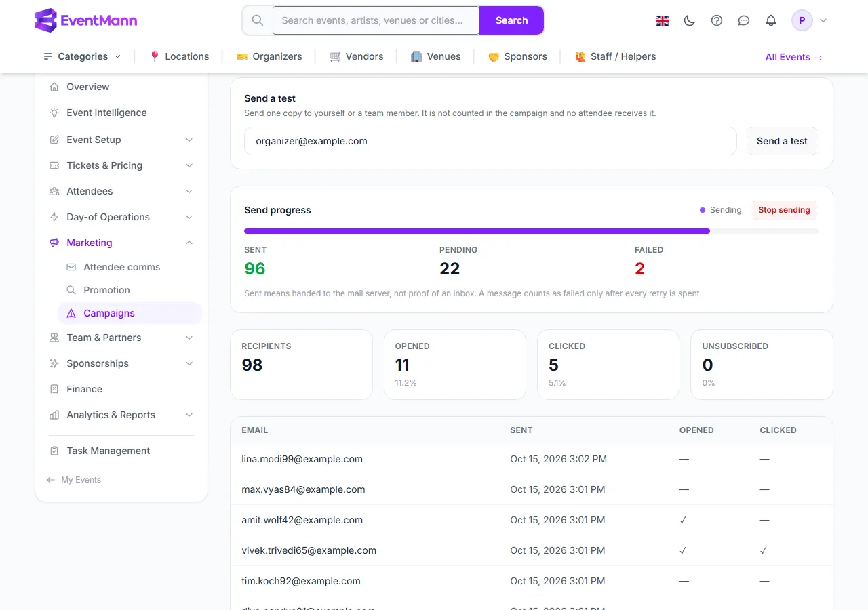This screenshot has height=610, width=868.
Task: Click the Send a test button
Action: 782,141
